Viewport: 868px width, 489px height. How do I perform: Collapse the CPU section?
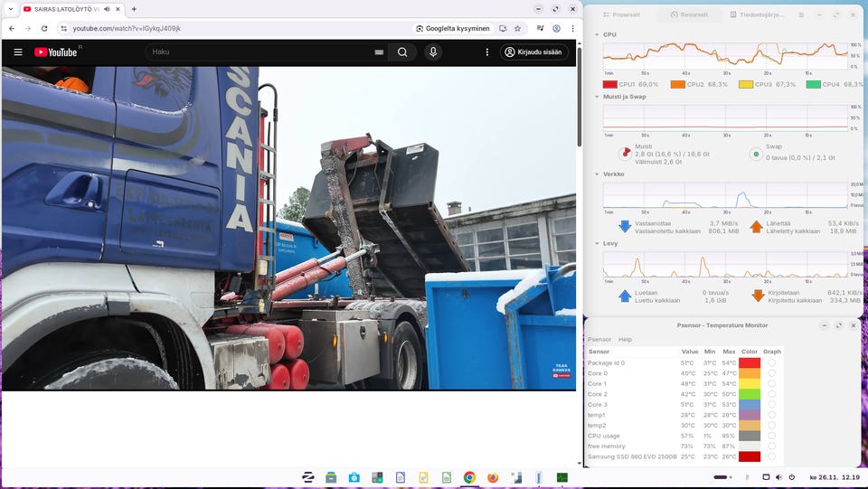pyautogui.click(x=597, y=34)
